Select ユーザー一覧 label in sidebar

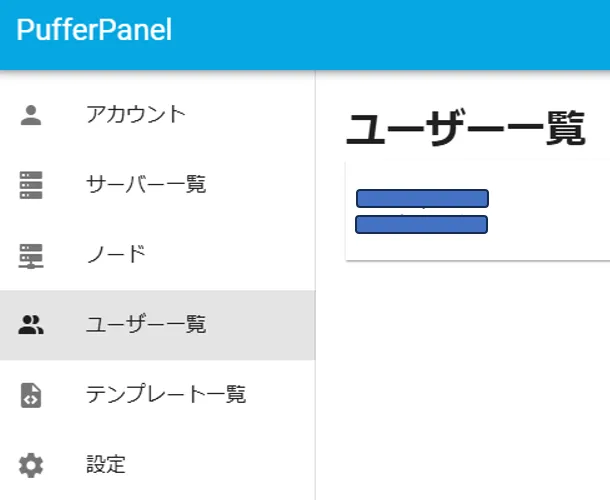(x=146, y=325)
